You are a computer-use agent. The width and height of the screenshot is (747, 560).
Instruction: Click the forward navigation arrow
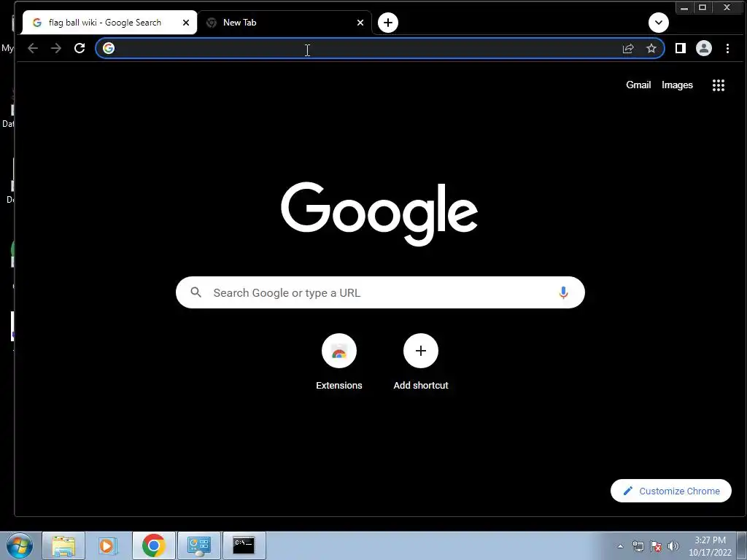tap(56, 48)
